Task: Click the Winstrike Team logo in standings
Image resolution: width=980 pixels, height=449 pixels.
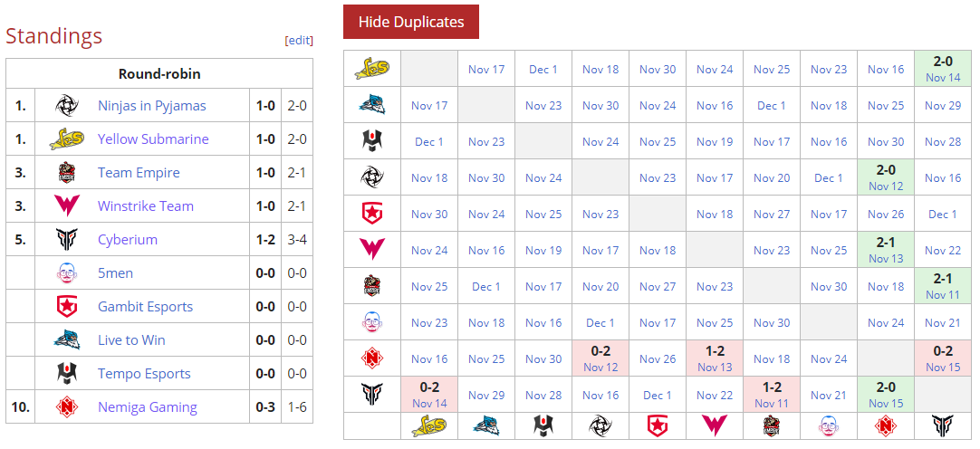Action: tap(67, 206)
